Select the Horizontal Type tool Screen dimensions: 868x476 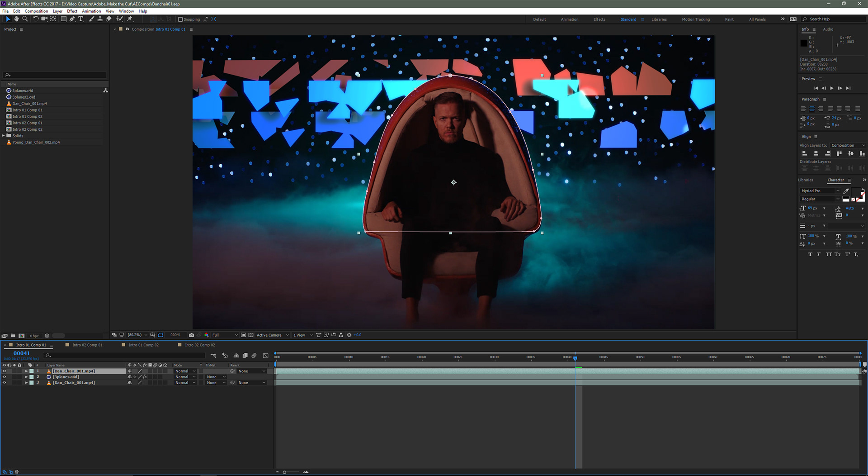point(81,19)
